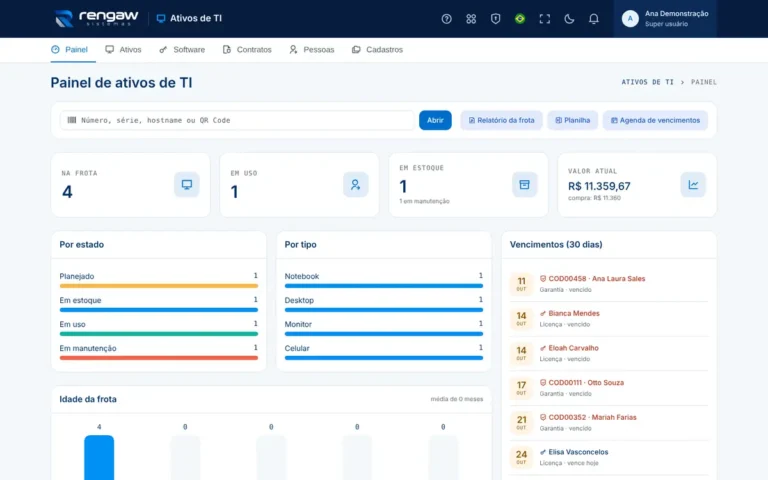
Task: Select the Notebook type row
Action: tap(384, 280)
